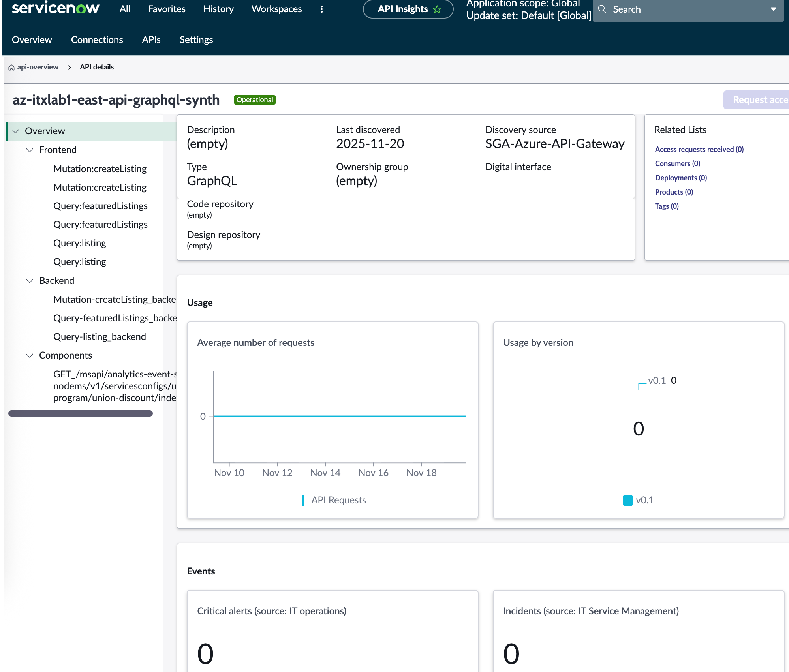Click the Request access button
Viewport: 789px width, 672px height.
click(756, 100)
